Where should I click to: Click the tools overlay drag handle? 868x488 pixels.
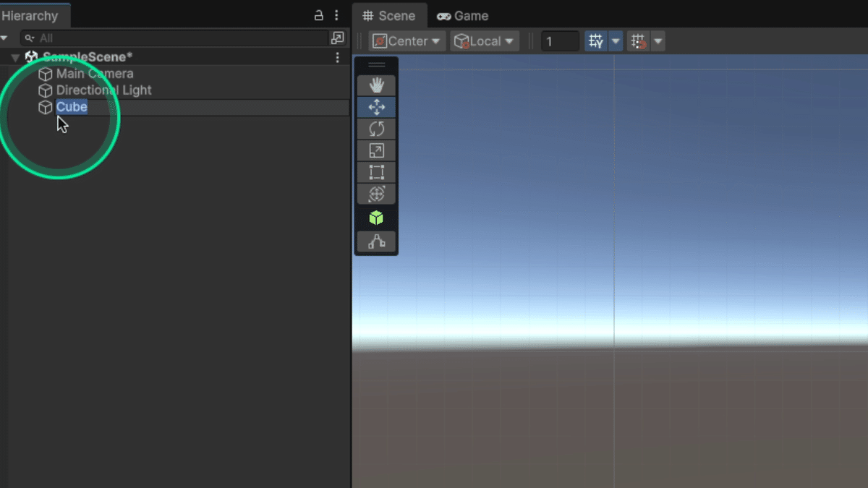pyautogui.click(x=376, y=65)
